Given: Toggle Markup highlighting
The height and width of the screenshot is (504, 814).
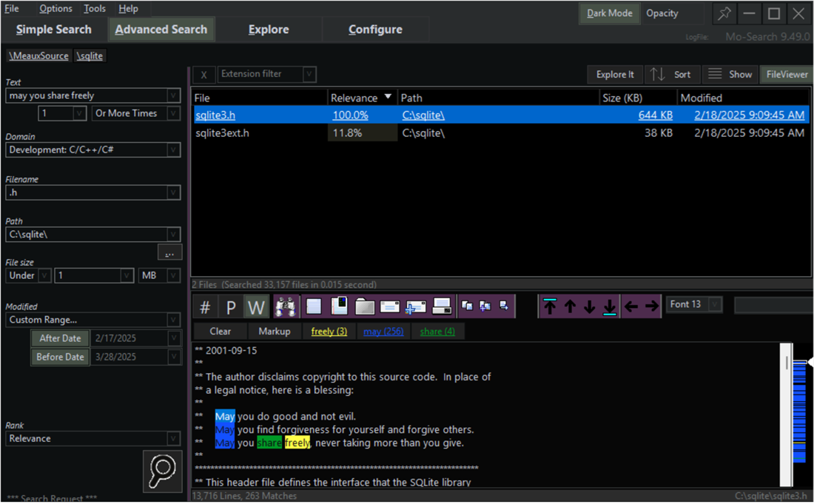Looking at the screenshot, I should point(275,332).
